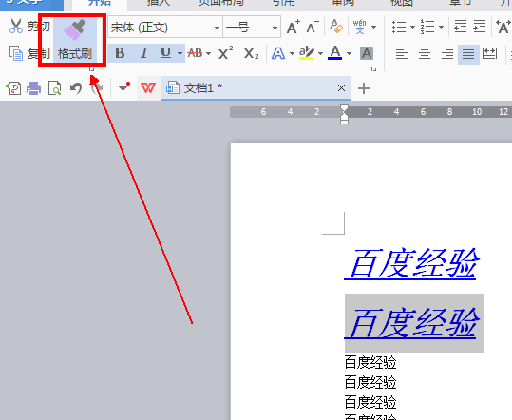Screen dimensions: 512x420
Task: Align text left
Action: [402, 54]
